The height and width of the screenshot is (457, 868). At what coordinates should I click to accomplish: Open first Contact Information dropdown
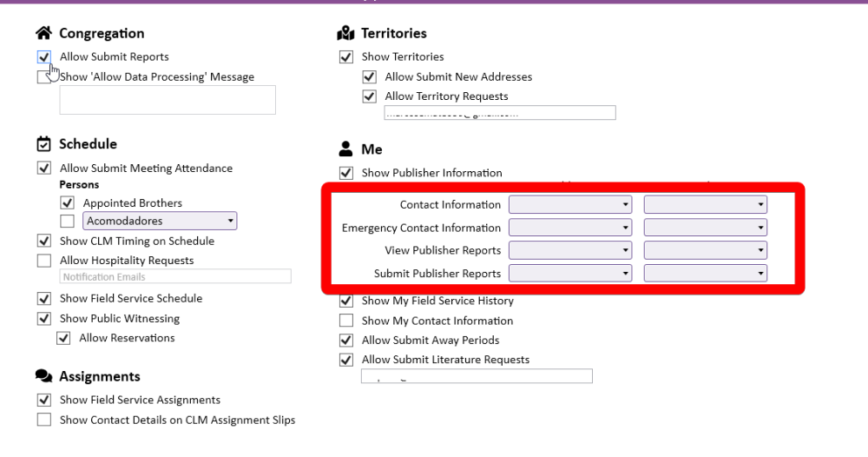[x=569, y=205]
